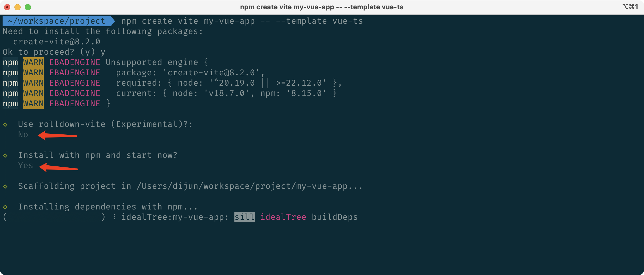Click the npm install progress bar in parentheses

(x=54, y=217)
